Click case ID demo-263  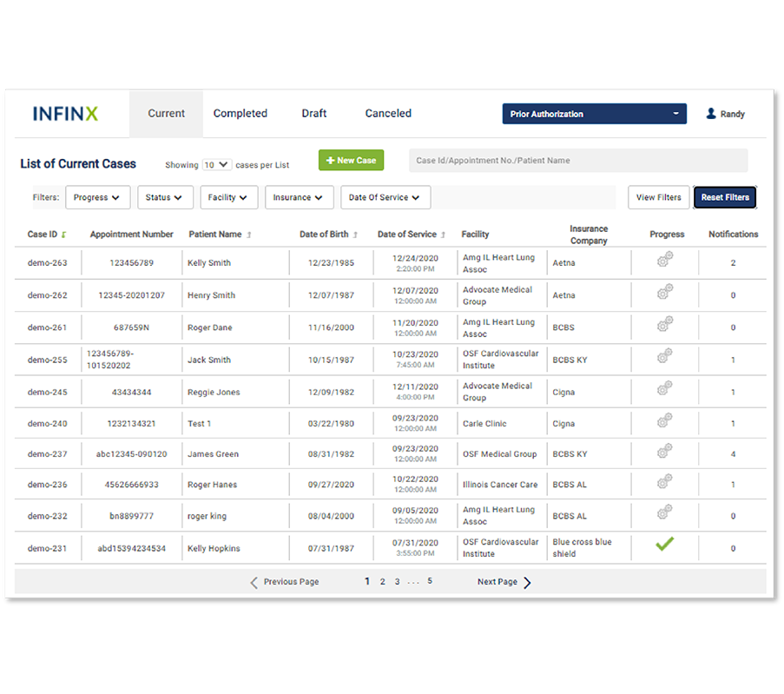(47, 263)
